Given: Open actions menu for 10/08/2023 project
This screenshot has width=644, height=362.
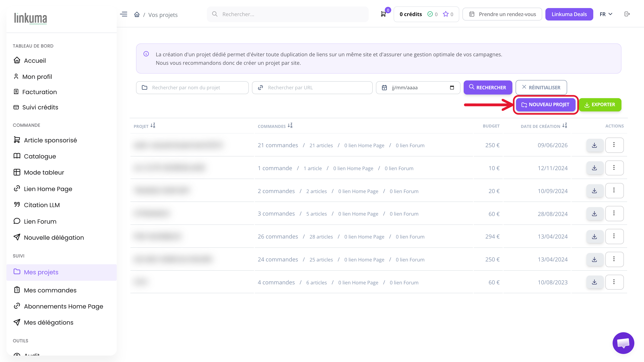Looking at the screenshot, I should tap(614, 282).
